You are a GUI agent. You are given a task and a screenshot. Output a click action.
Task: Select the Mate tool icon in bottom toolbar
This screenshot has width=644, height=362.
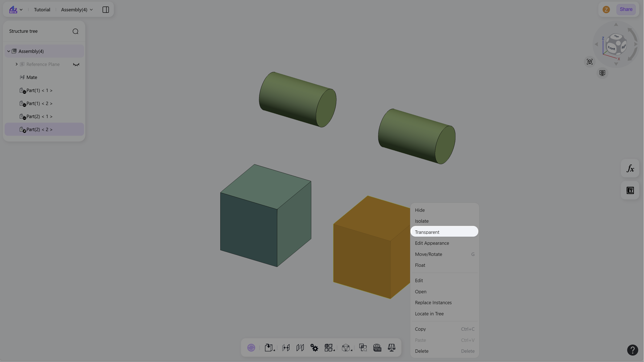click(286, 348)
